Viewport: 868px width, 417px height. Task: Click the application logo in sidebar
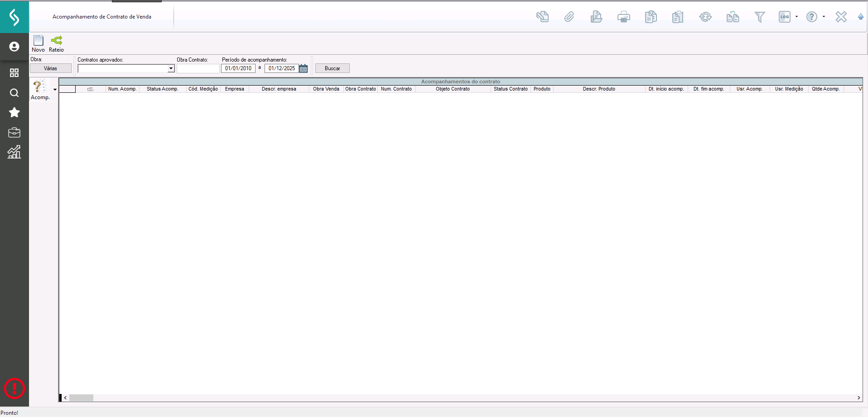(x=14, y=17)
